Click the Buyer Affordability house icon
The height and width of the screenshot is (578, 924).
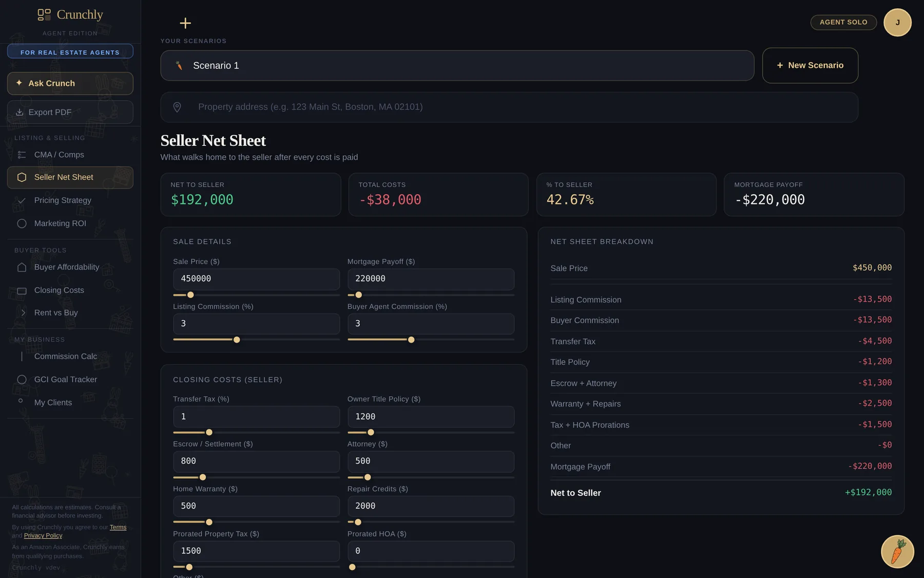pos(22,267)
